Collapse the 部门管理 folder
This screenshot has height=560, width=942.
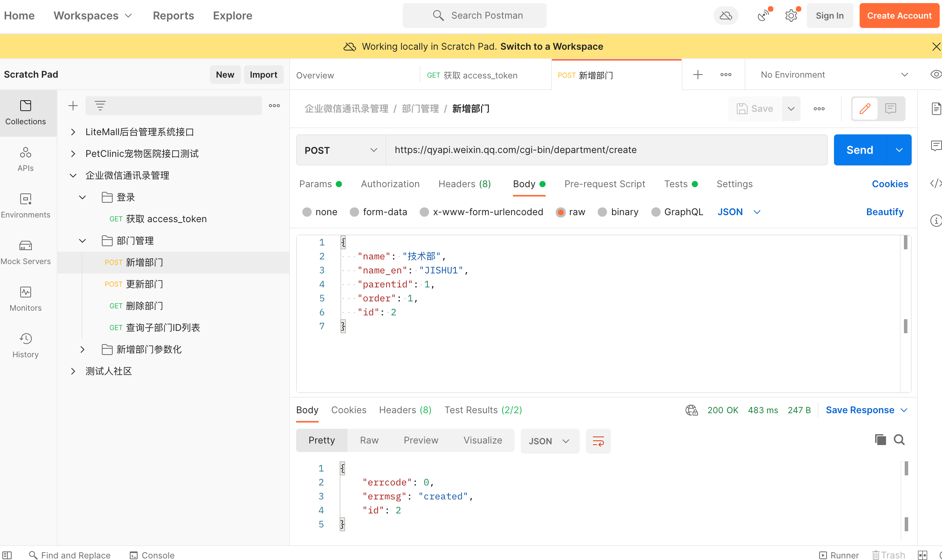tap(82, 241)
